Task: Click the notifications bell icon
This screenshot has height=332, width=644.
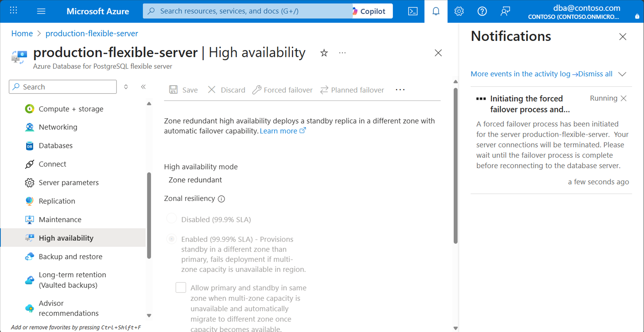Action: pos(436,11)
